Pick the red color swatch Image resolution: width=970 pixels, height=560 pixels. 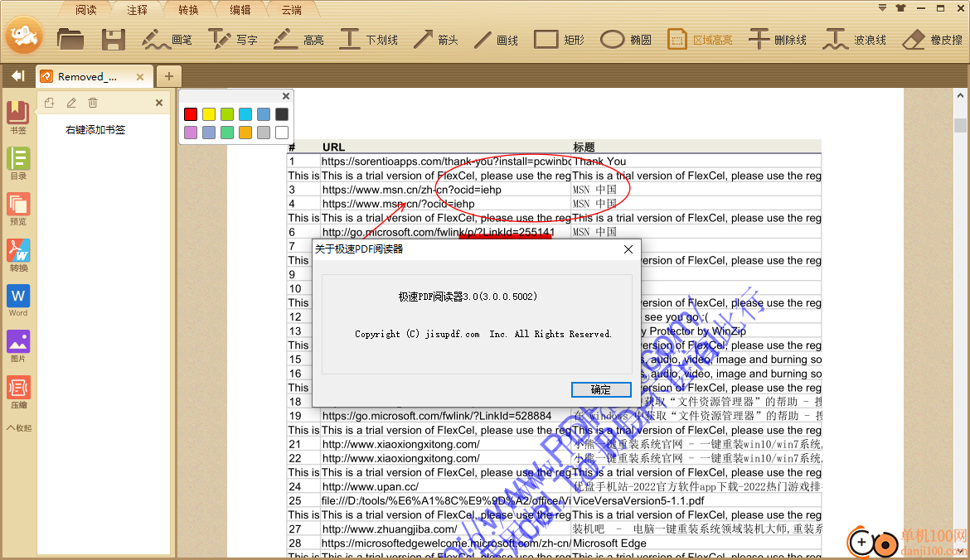click(191, 114)
